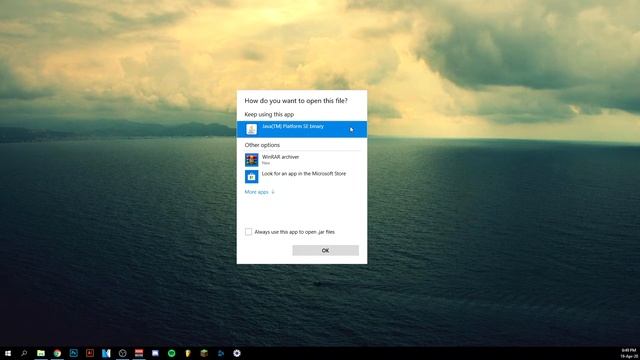The height and width of the screenshot is (360, 640).
Task: Select Java(TM) Platform SE binary option
Action: [x=302, y=129]
